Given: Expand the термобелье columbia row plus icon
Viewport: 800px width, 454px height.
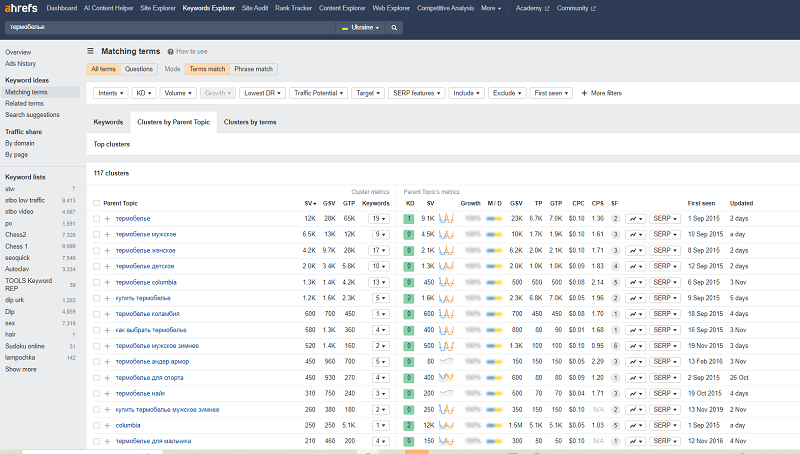Looking at the screenshot, I should [x=107, y=283].
